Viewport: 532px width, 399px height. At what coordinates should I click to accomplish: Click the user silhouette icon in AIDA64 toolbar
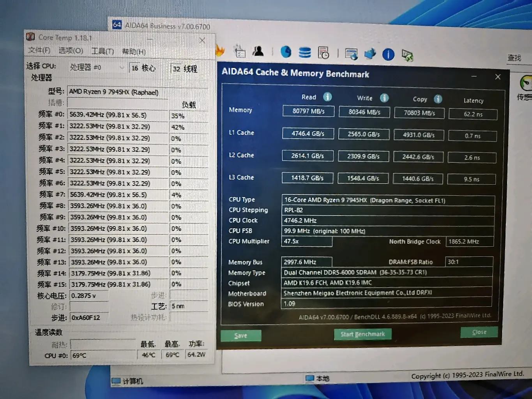pyautogui.click(x=258, y=51)
